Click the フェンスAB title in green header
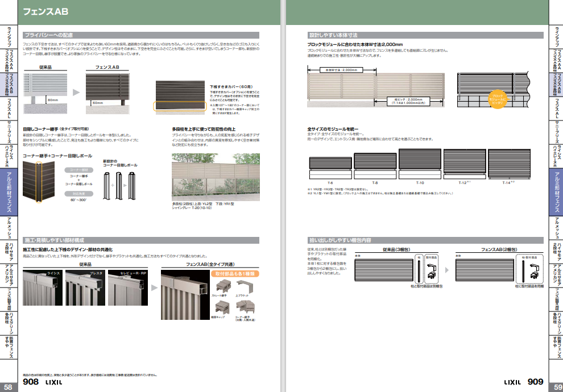 coord(45,12)
